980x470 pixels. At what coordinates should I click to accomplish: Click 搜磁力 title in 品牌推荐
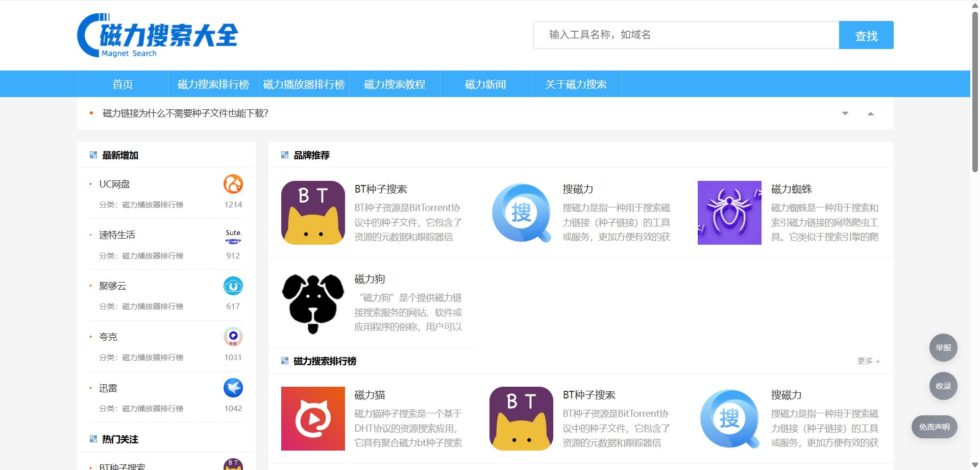click(578, 189)
